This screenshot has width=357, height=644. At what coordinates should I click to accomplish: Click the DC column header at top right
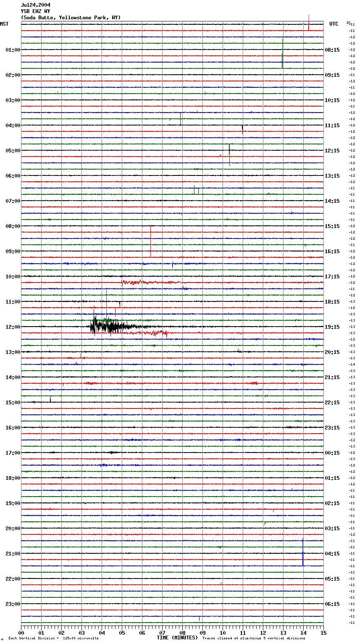[x=349, y=23]
